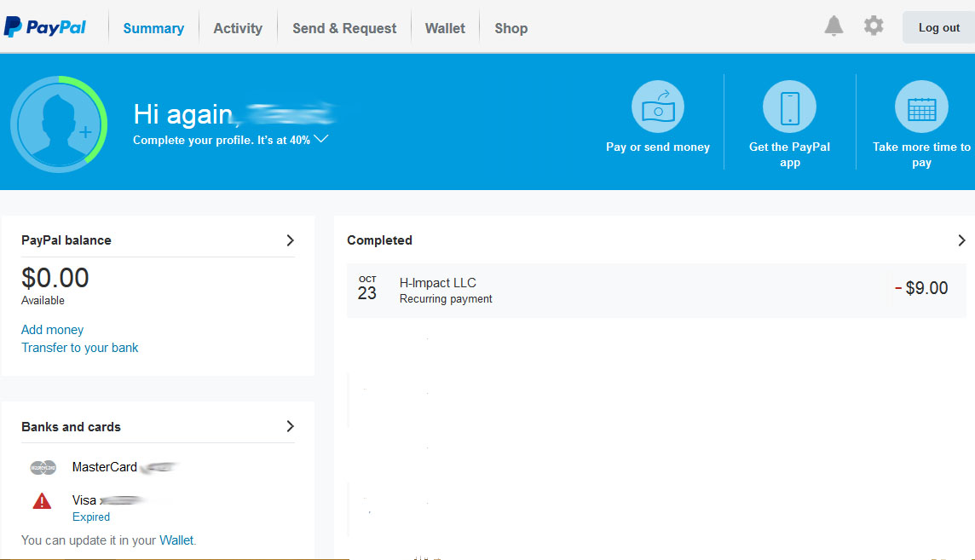Click the profile photo avatar
The height and width of the screenshot is (560, 975).
[x=59, y=124]
